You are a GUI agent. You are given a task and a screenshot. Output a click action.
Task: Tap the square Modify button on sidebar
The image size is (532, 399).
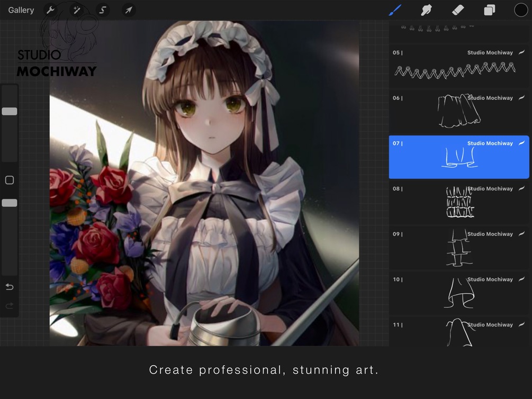point(10,180)
